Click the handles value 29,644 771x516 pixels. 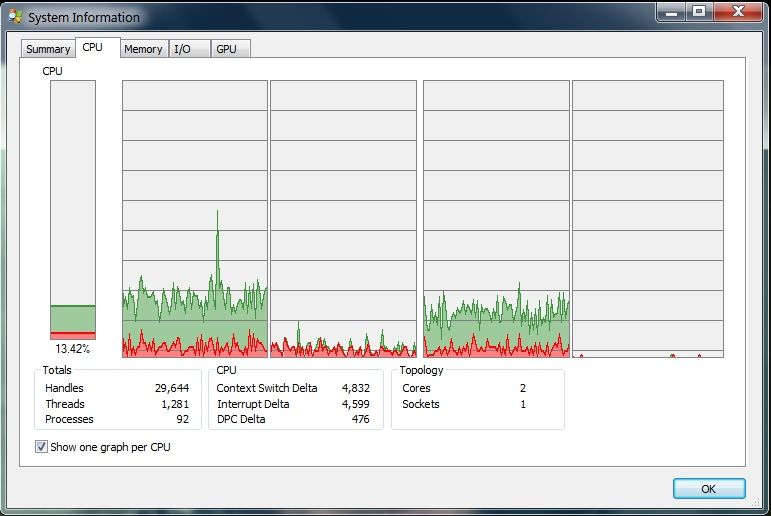pos(172,388)
